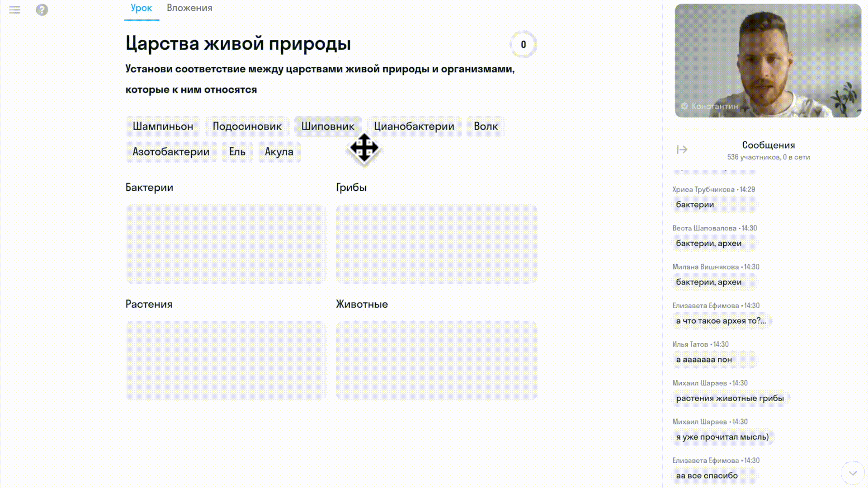Click the verified badge next to Константин
This screenshot has width=868, height=488.
pyautogui.click(x=684, y=106)
